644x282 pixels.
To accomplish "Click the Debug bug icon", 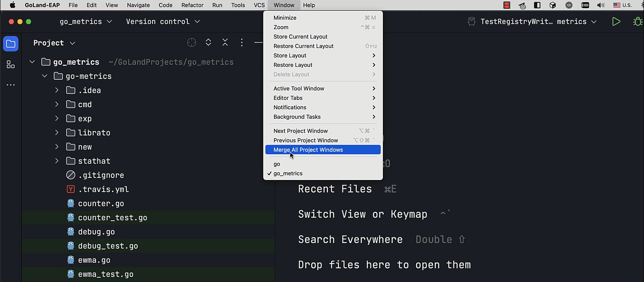I will click(x=638, y=21).
